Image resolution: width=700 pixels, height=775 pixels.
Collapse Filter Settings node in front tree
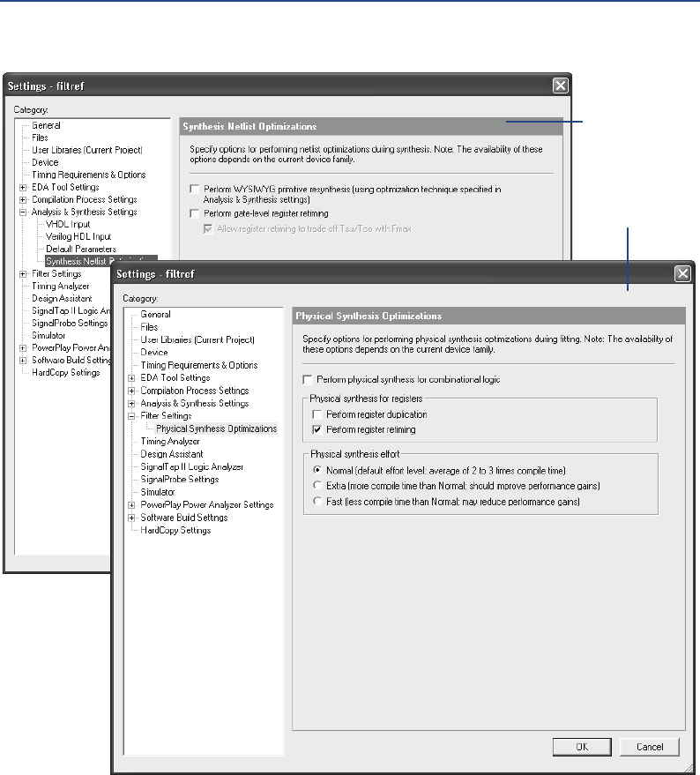[132, 416]
